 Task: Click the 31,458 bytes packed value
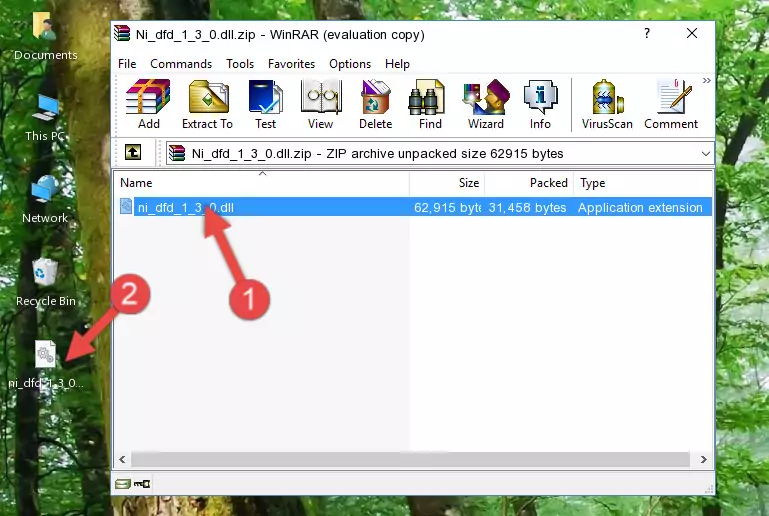coord(527,207)
